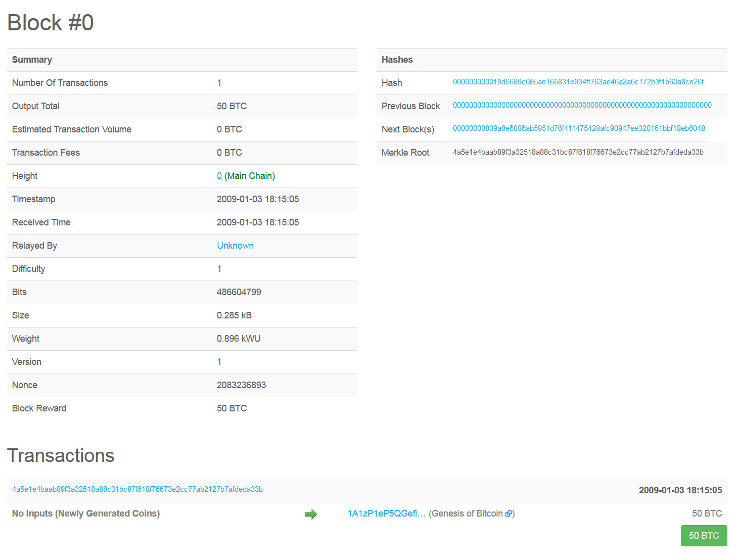This screenshot has width=739, height=560.
Task: Click the green 50 BTC button
Action: (x=704, y=536)
